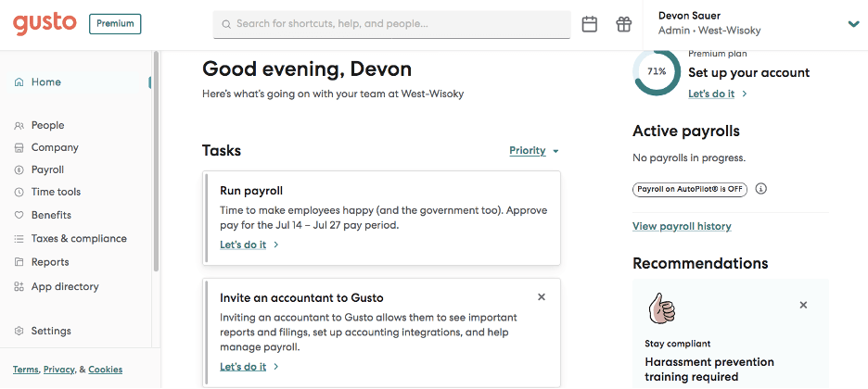
Task: Click the calendar icon in header
Action: pyautogui.click(x=590, y=24)
